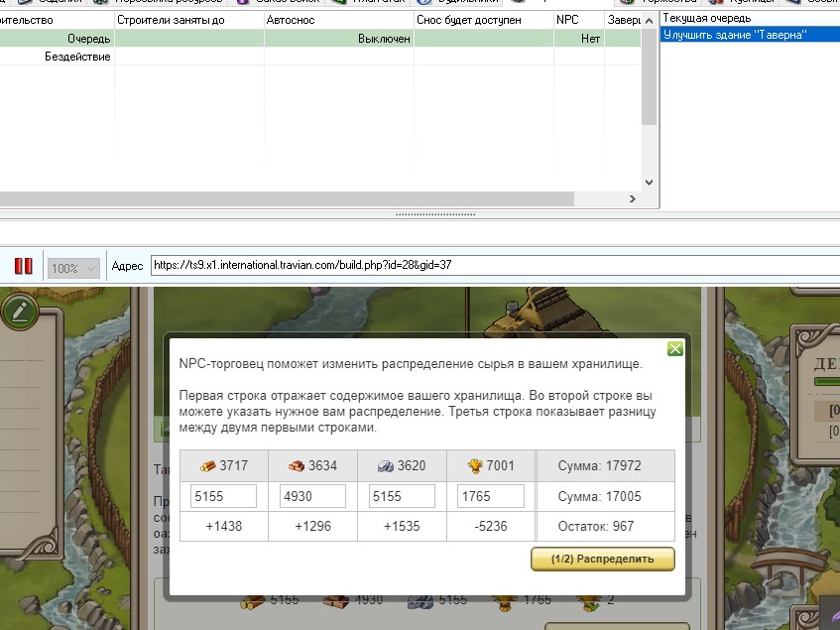Click the crop input field with 1765
The height and width of the screenshot is (630, 840).
click(x=491, y=496)
